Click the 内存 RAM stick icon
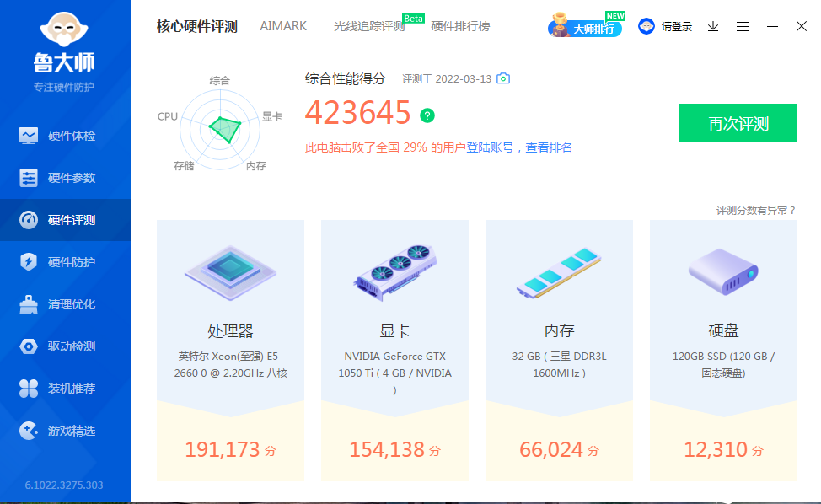This screenshot has height=504, width=821. (559, 273)
